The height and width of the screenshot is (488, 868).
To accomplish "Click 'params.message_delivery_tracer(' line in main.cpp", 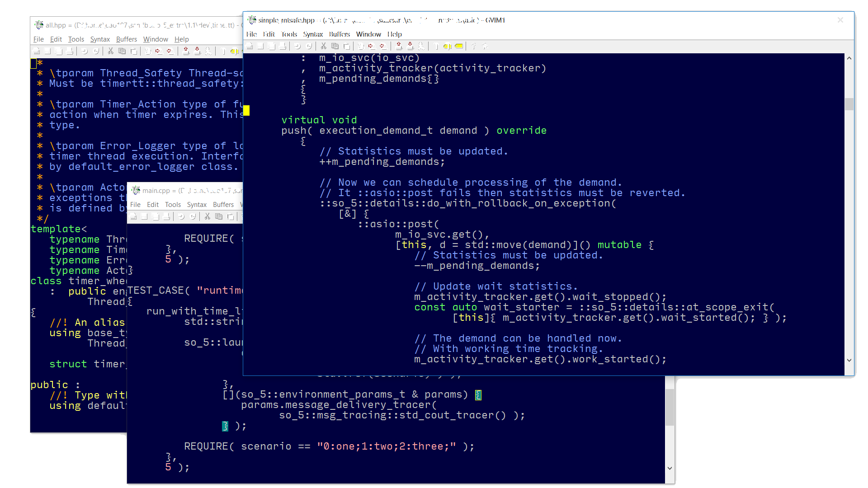I will (x=339, y=405).
